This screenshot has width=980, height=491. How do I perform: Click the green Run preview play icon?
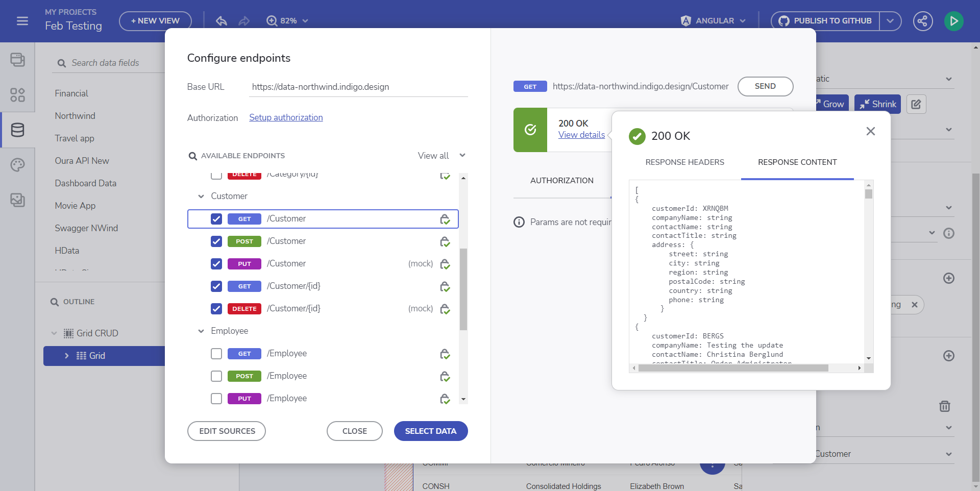click(x=953, y=21)
